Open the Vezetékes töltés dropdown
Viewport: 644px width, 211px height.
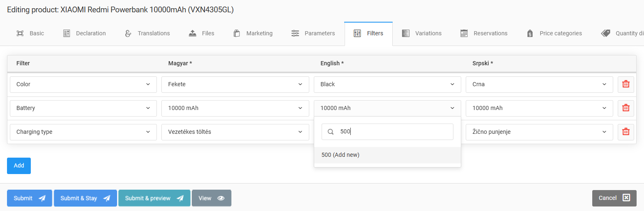[x=235, y=132]
